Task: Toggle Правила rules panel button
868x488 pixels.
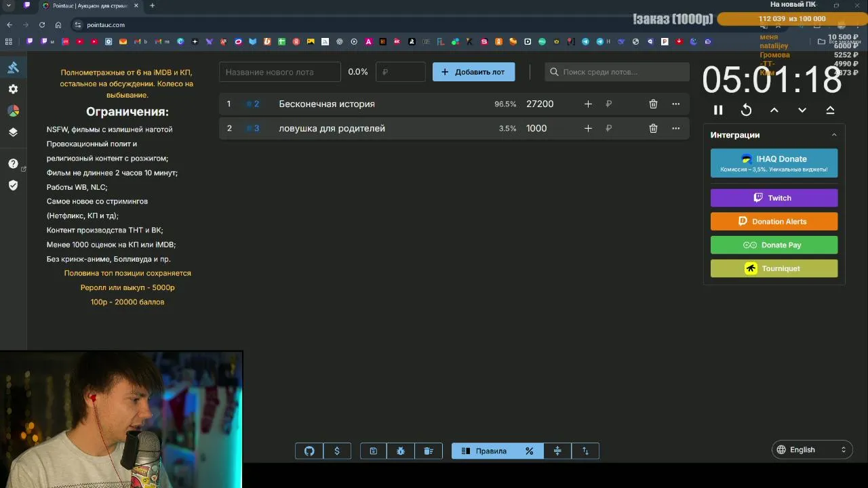Action: click(x=484, y=451)
